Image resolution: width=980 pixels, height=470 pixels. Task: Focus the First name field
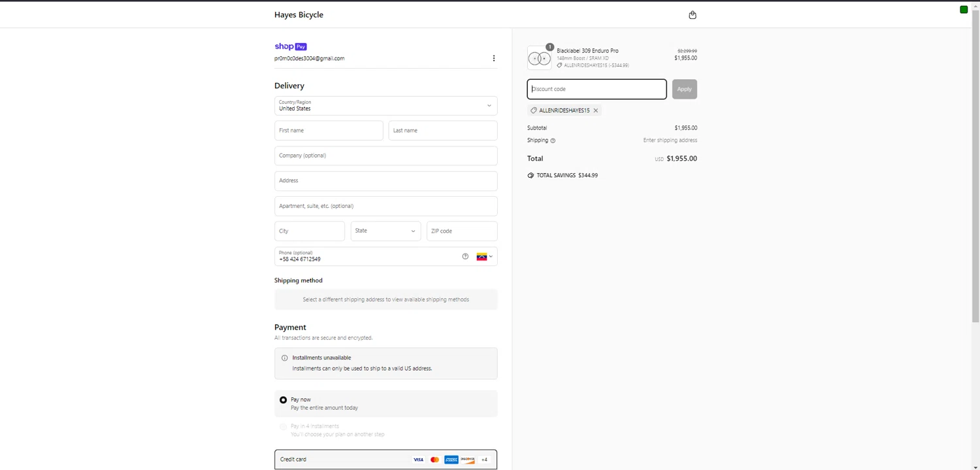pyautogui.click(x=329, y=130)
